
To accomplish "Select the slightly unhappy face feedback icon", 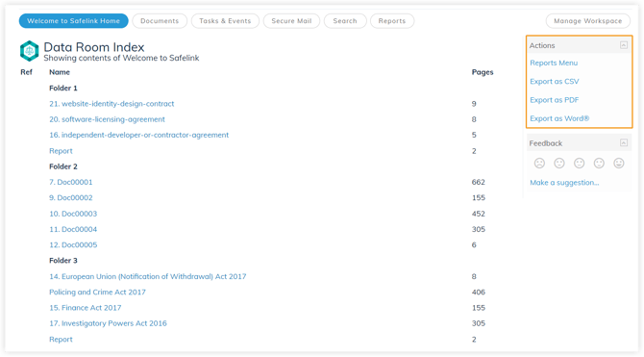I will point(559,164).
